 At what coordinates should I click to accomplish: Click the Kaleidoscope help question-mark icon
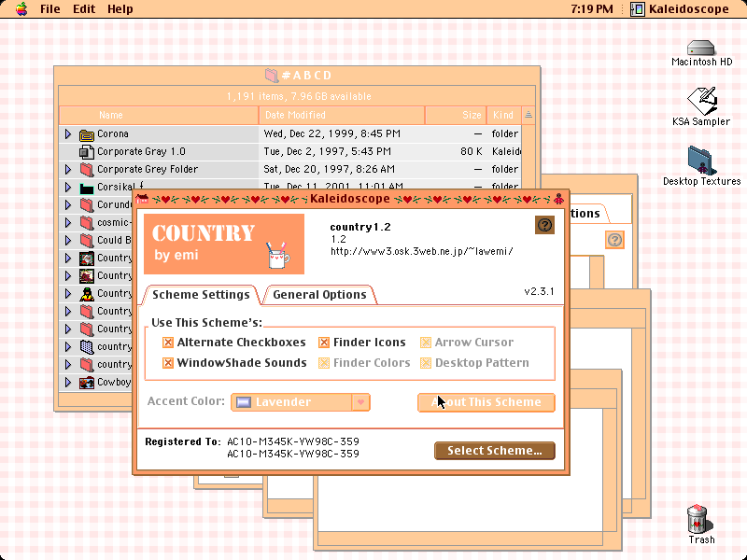tap(544, 225)
